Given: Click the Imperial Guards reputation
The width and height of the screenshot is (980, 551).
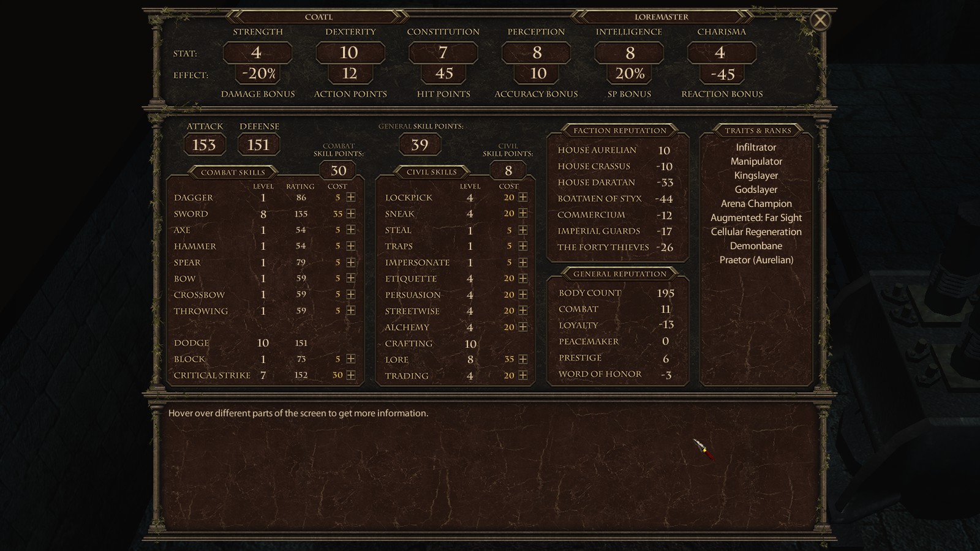Looking at the screenshot, I should (x=616, y=231).
